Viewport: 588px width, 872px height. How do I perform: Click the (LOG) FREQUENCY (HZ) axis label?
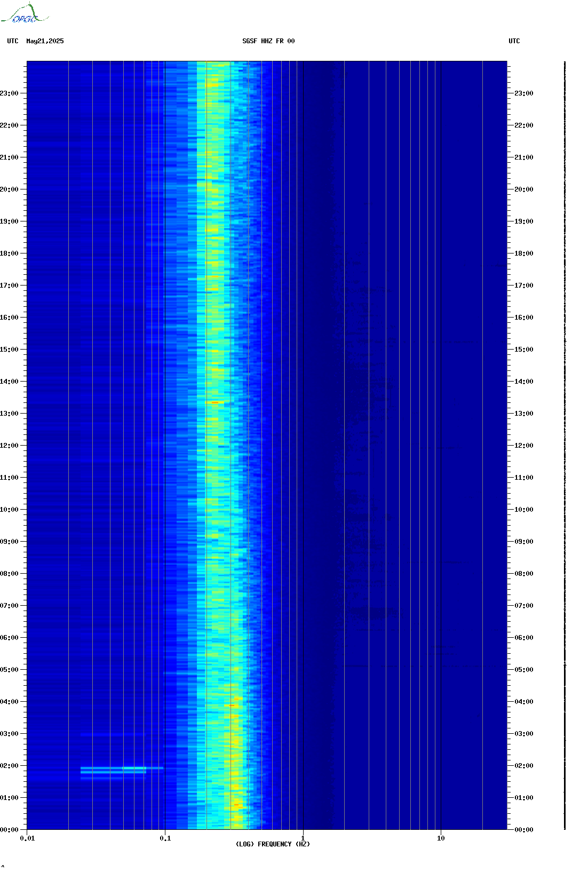tap(273, 844)
